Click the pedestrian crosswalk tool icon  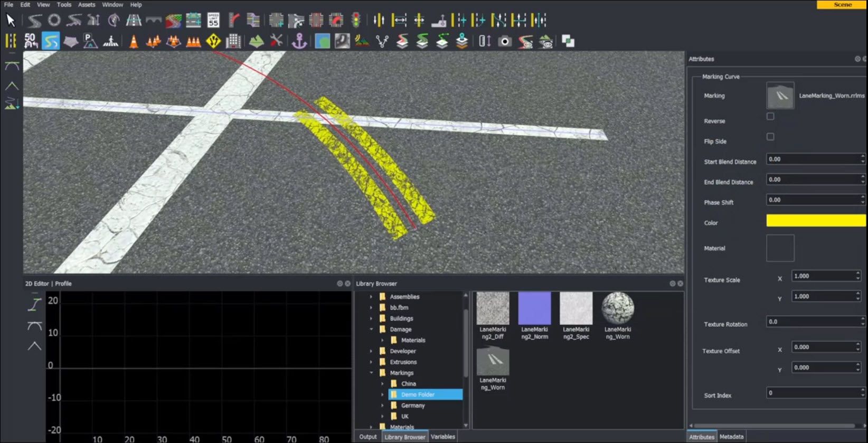[110, 41]
